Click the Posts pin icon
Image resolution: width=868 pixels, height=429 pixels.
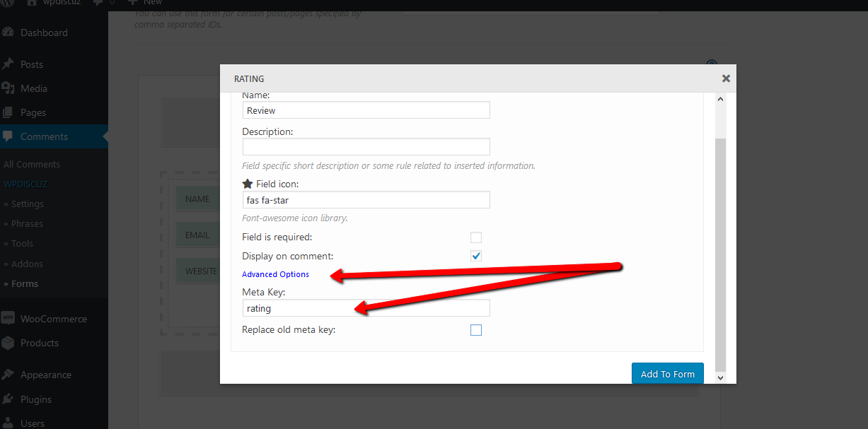(8, 64)
